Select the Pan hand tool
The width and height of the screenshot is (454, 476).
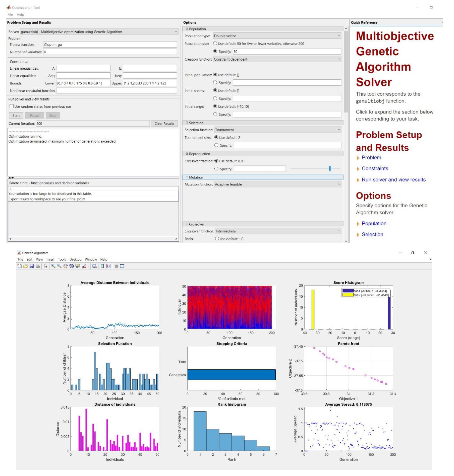point(65,266)
